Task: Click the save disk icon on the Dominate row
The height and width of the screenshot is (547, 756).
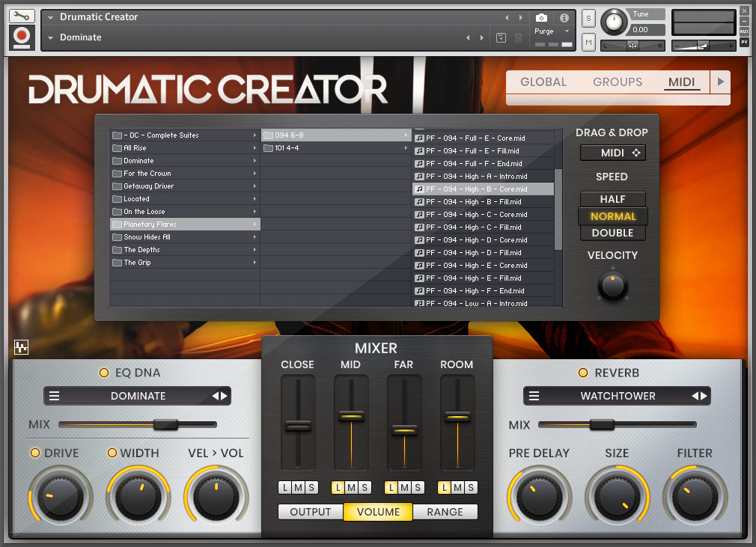Action: click(x=500, y=37)
